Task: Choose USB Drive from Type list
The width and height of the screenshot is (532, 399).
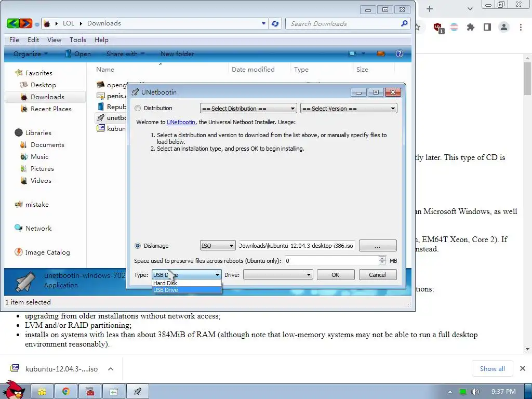Action: tap(187, 290)
